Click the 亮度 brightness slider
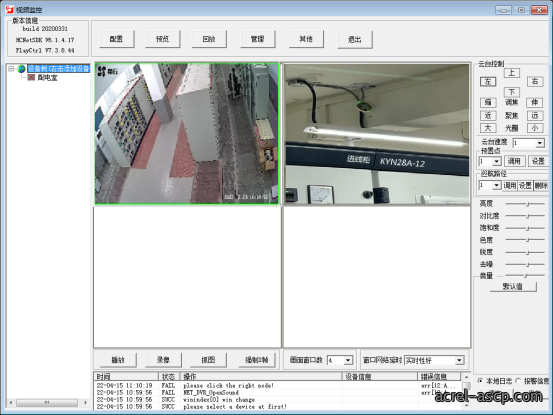This screenshot has width=553, height=415. click(525, 204)
